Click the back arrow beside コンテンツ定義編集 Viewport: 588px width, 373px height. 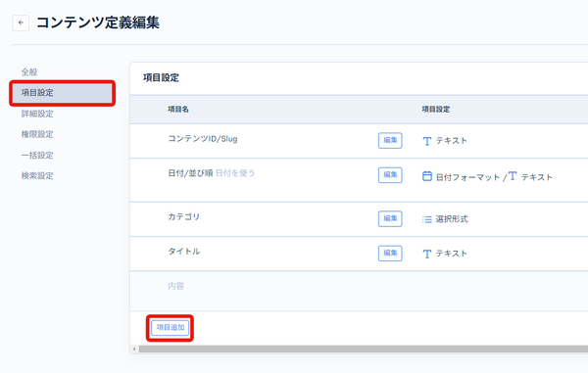(21, 23)
